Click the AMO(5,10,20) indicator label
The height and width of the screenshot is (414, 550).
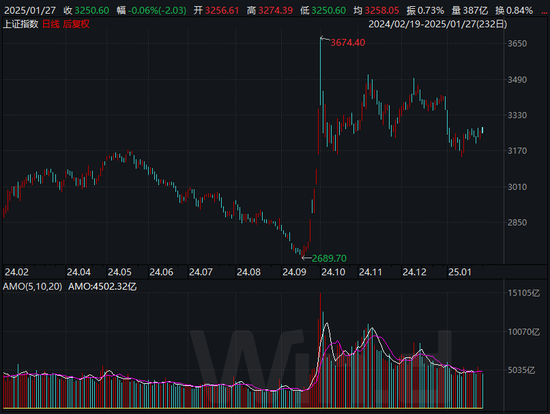(33, 287)
